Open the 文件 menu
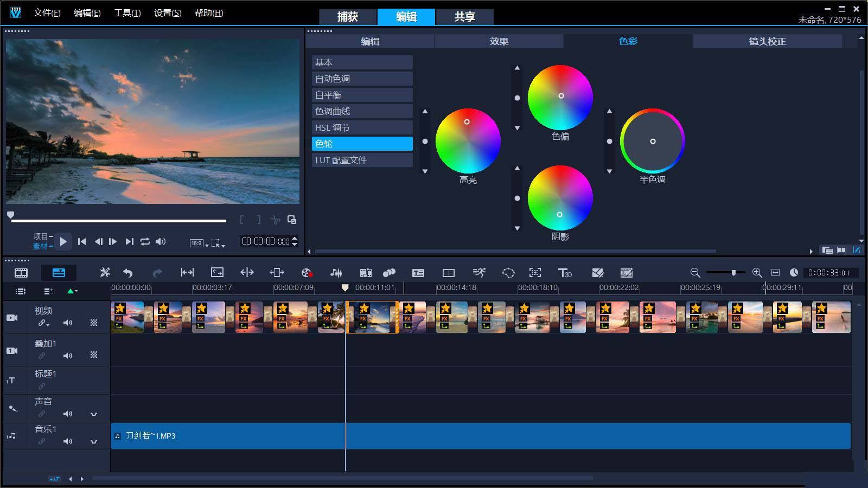 [47, 13]
